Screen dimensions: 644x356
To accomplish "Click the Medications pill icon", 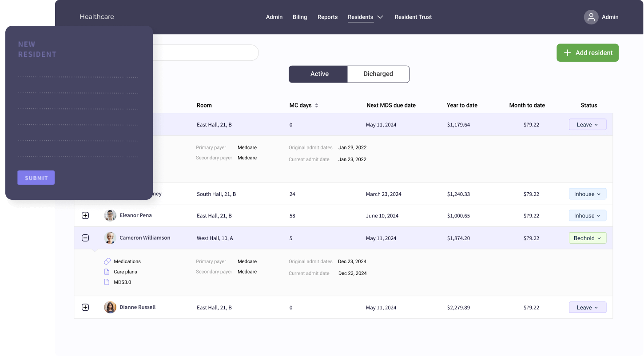I will [107, 261].
